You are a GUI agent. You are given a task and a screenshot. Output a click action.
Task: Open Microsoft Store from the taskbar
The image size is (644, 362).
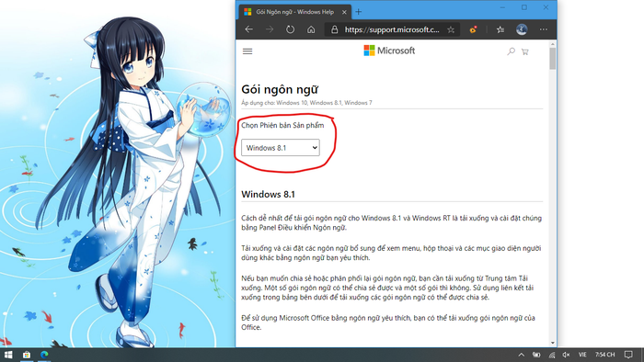(x=27, y=355)
